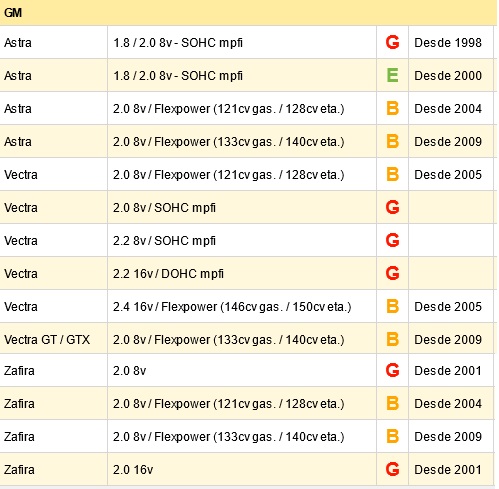The height and width of the screenshot is (489, 499).
Task: Select first Astra model name cell
Action: pyautogui.click(x=53, y=42)
